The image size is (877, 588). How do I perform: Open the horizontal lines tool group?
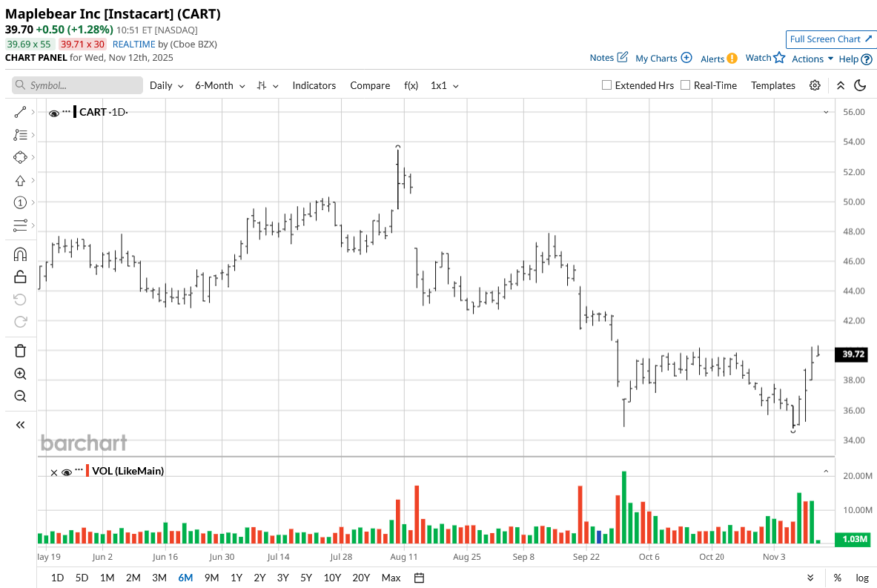[x=20, y=225]
